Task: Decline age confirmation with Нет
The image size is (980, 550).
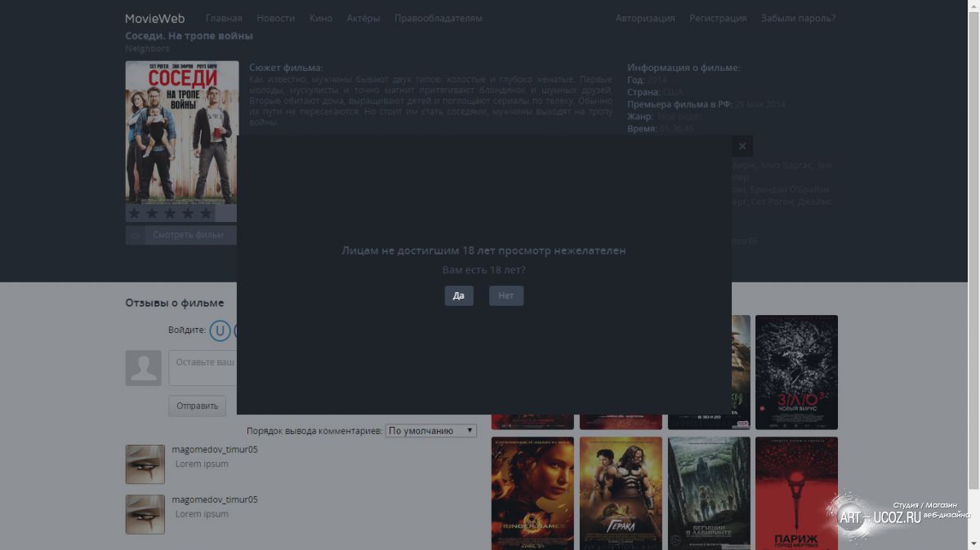Action: coord(506,295)
